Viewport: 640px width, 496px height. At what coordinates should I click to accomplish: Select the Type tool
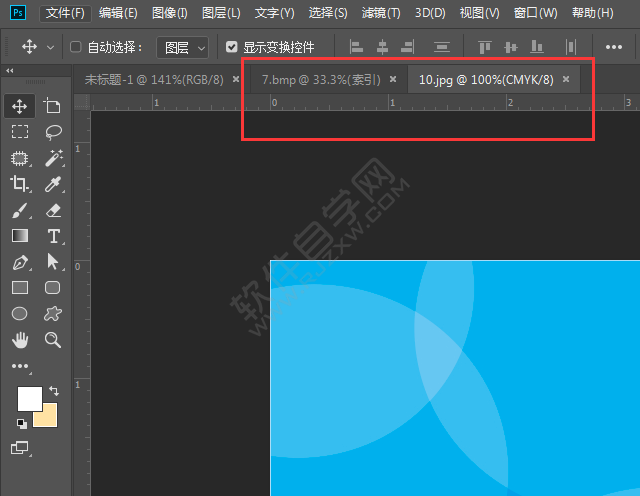(x=53, y=236)
